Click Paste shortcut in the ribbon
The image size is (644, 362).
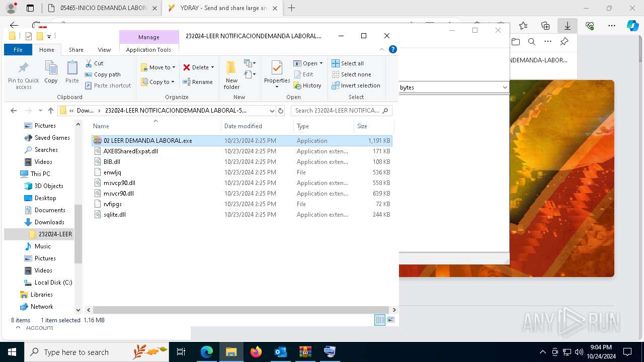pos(108,85)
